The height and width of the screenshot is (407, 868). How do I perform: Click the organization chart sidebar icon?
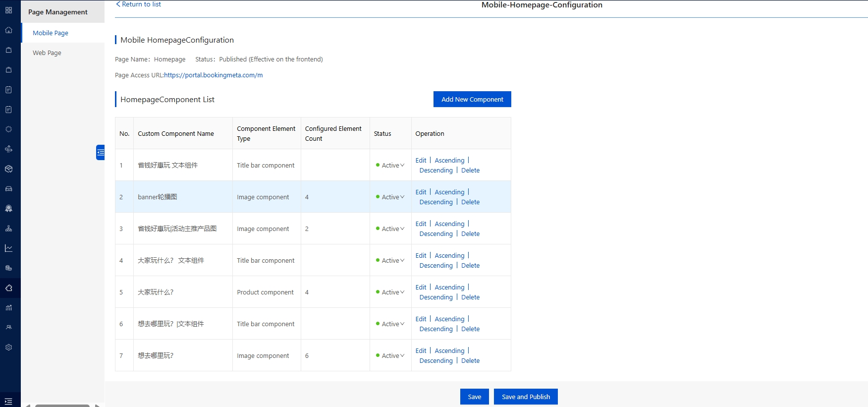8,229
